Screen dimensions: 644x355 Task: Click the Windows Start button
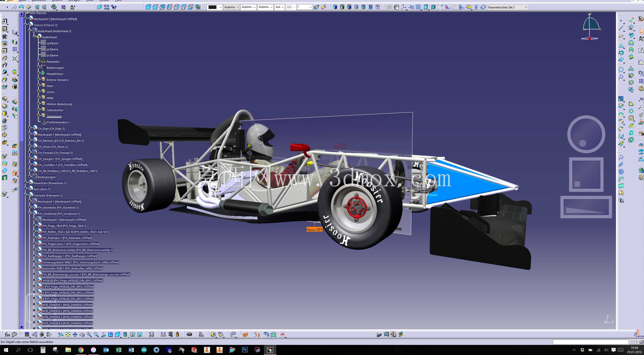coord(6,350)
